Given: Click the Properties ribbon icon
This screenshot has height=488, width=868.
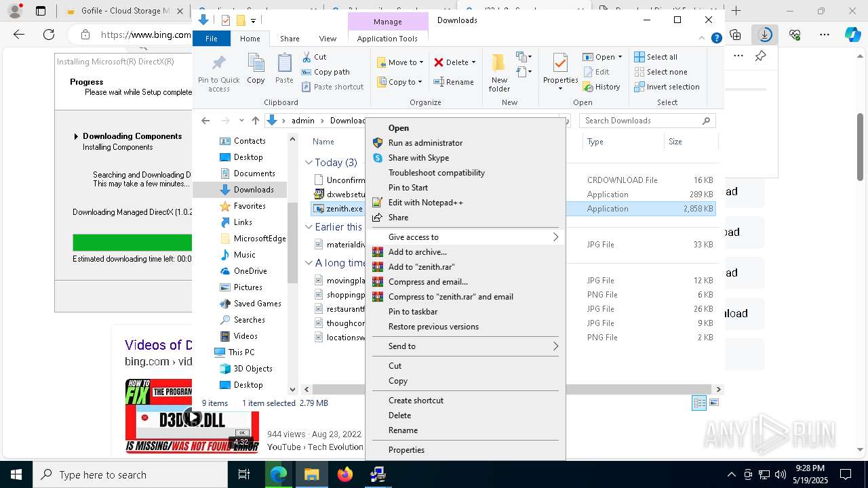Looking at the screenshot, I should pos(560,64).
